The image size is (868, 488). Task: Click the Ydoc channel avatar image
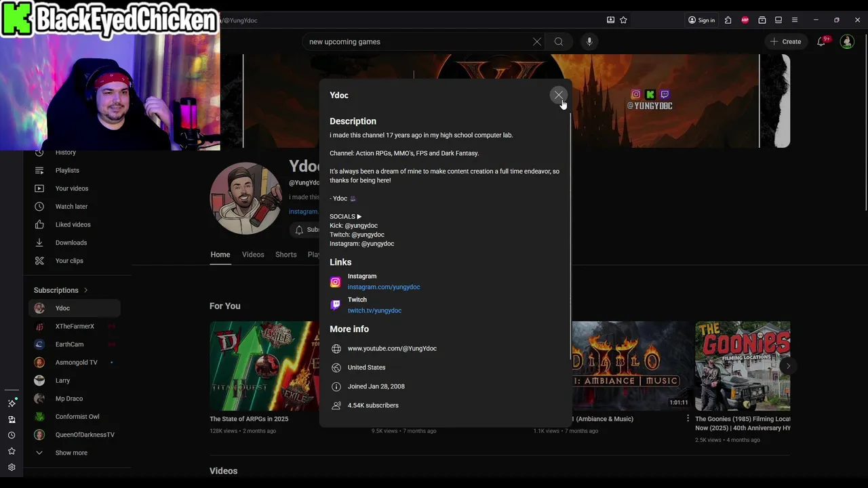click(245, 199)
